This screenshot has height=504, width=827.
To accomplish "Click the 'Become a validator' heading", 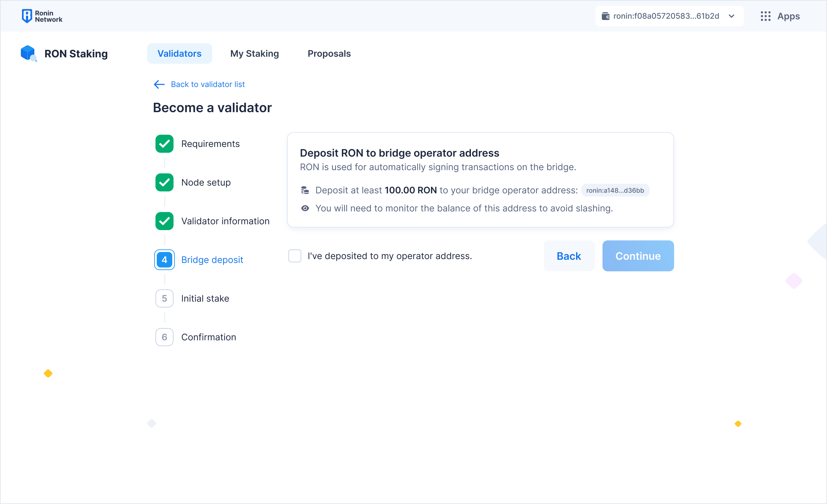I will pyautogui.click(x=213, y=108).
